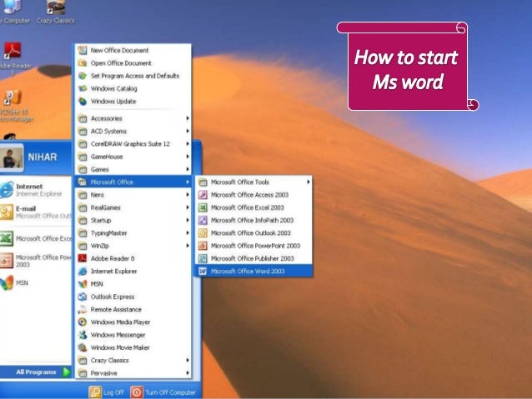
Task: Click the Microsoft Office InfoPath 2003 icon
Action: [x=203, y=221]
